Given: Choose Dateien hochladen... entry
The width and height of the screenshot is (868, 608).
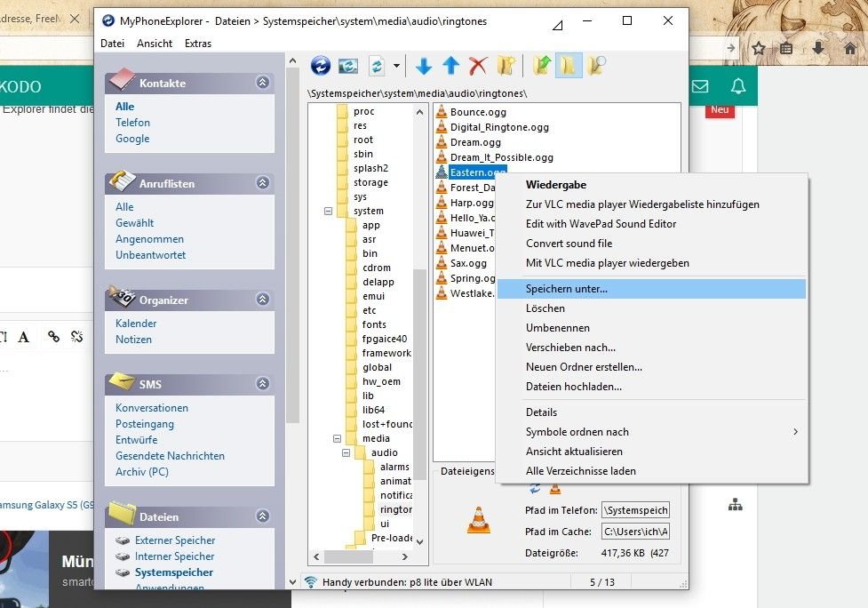Looking at the screenshot, I should coord(651,387).
